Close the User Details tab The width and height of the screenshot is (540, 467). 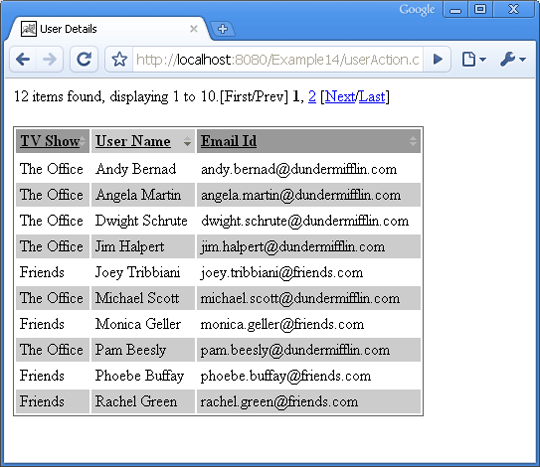pos(194,29)
